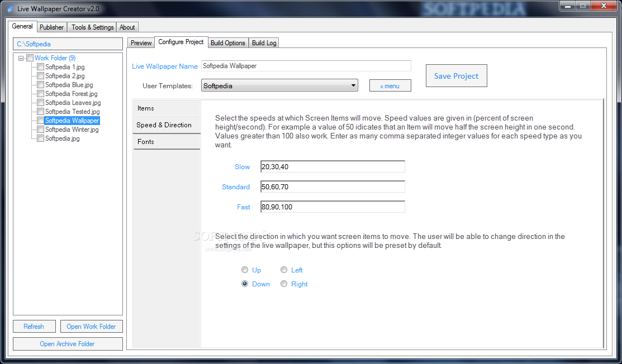Check the Softpedia Tested.jpg checkbox
622x364 pixels.
click(x=40, y=112)
